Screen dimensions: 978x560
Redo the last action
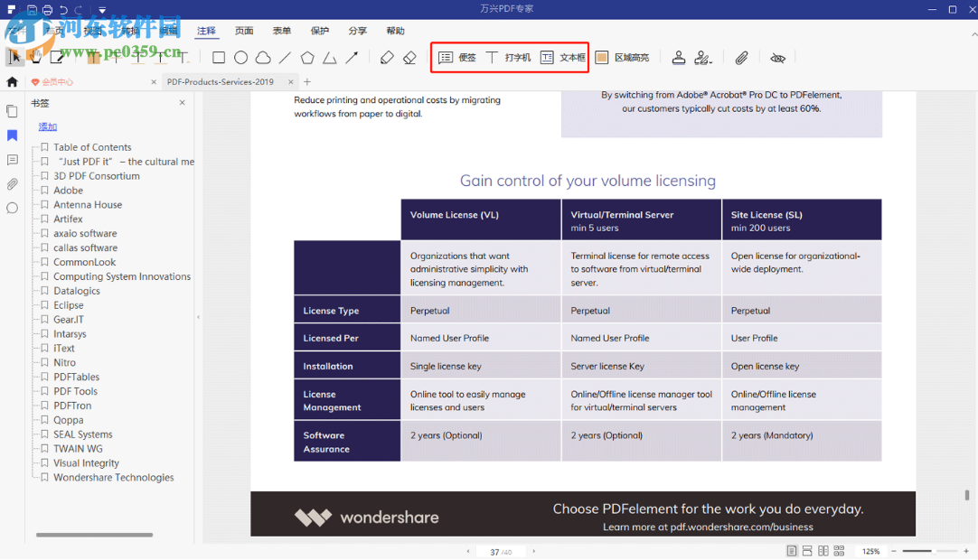79,9
